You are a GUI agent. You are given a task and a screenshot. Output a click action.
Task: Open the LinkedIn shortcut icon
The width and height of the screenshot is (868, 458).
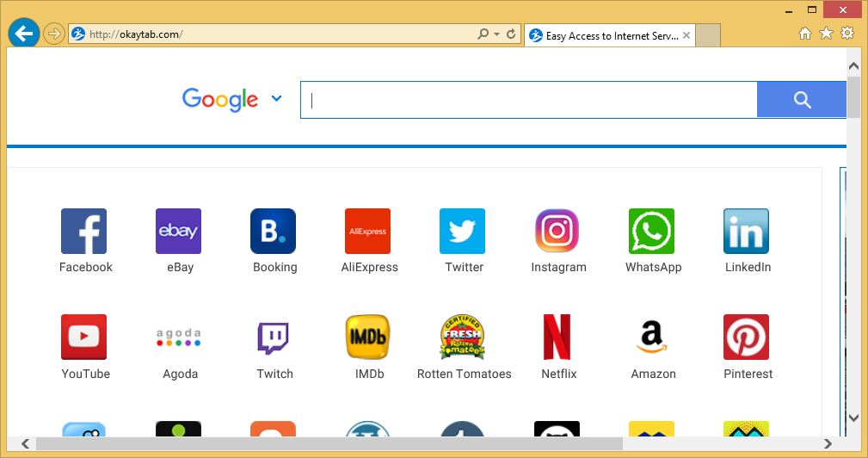click(746, 231)
